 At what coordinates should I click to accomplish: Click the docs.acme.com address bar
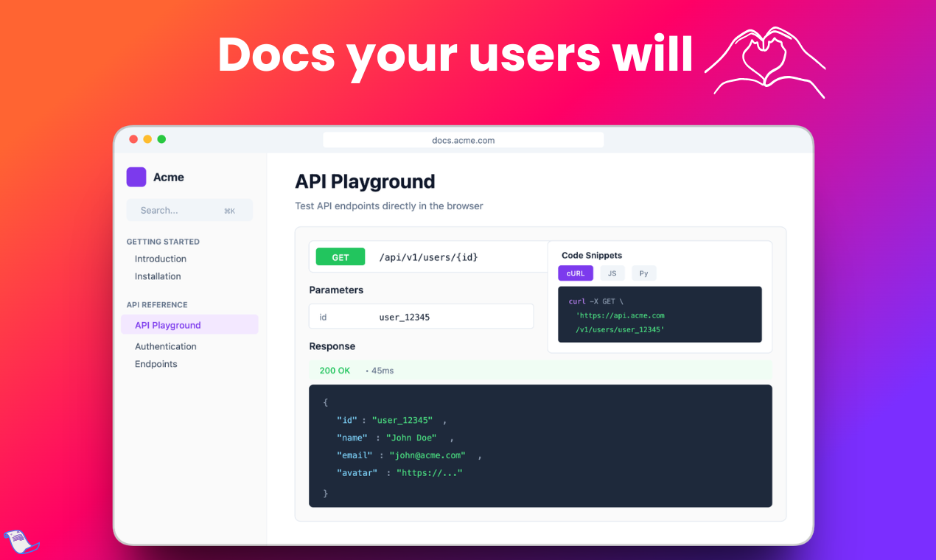pos(463,140)
